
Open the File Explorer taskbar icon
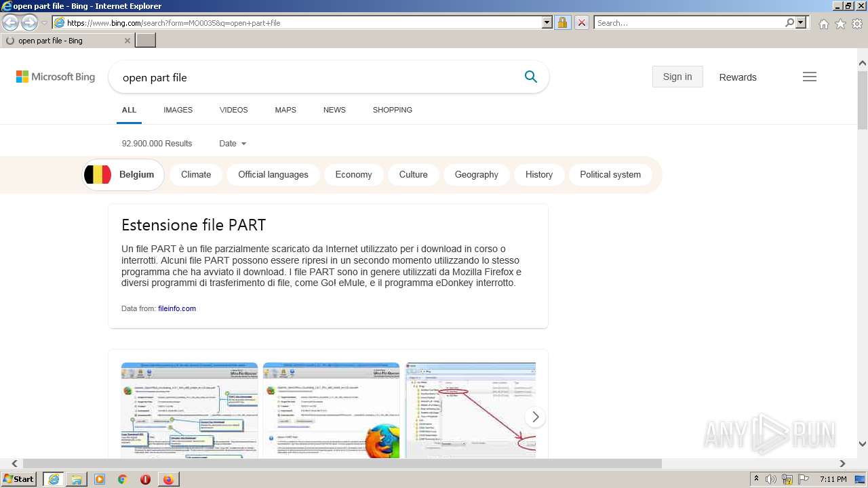[77, 479]
